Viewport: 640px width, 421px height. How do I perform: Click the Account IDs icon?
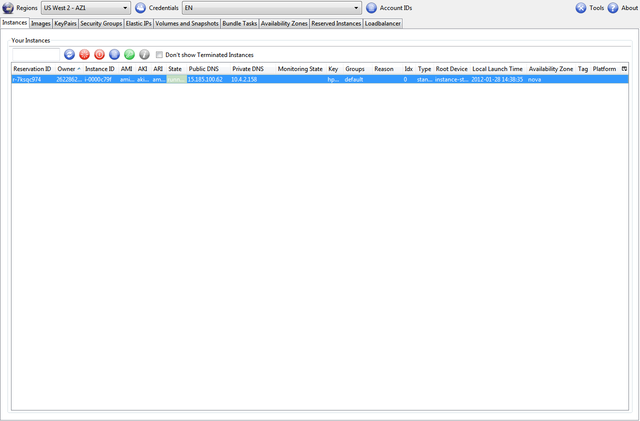click(371, 8)
